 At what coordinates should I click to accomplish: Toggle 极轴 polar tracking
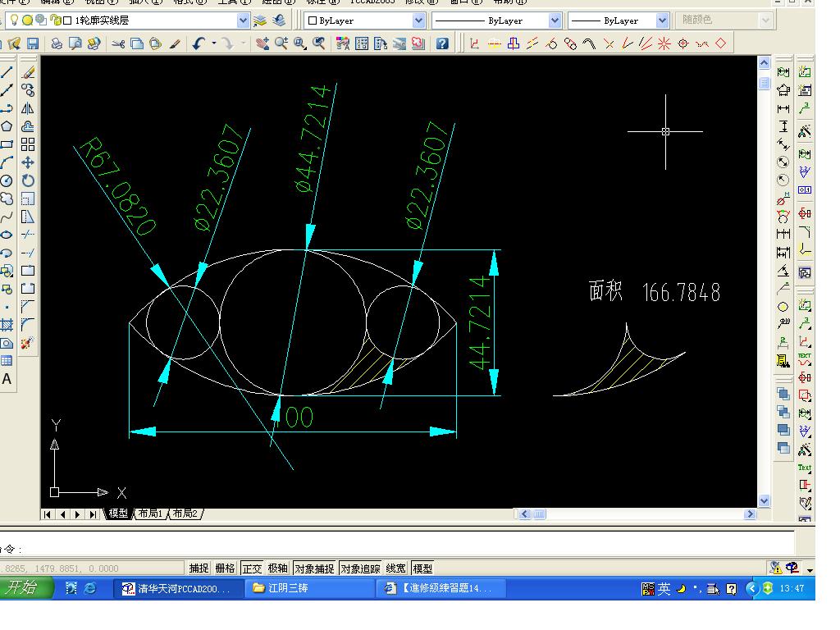click(278, 568)
